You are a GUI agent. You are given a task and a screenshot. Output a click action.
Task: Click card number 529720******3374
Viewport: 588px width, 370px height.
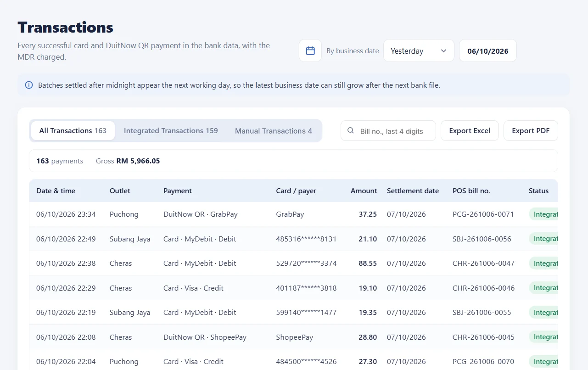(x=306, y=263)
